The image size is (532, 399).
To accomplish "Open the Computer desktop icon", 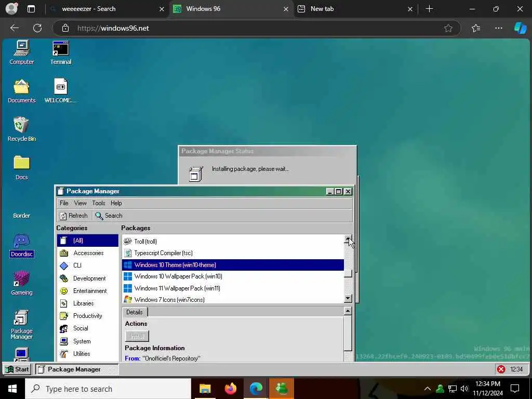I will (22, 52).
